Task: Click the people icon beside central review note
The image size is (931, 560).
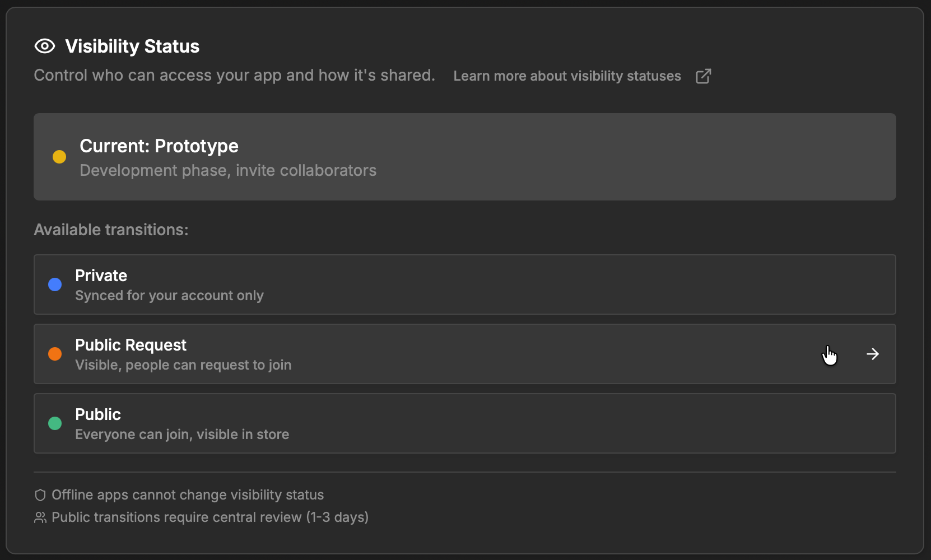Action: 40,517
